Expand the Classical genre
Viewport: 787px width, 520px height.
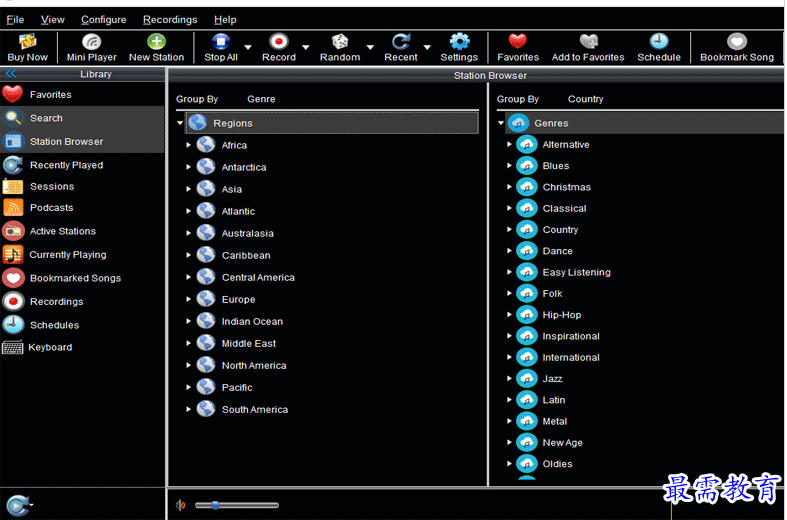[509, 208]
